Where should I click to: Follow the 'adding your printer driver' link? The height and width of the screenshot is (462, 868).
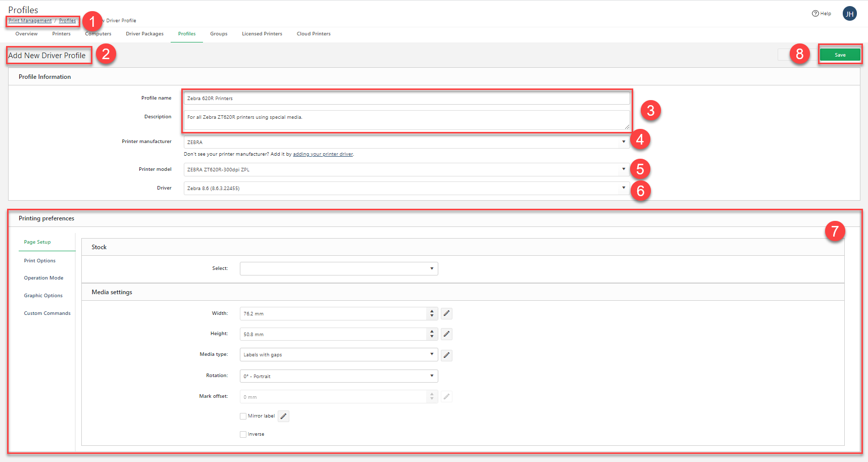(323, 154)
